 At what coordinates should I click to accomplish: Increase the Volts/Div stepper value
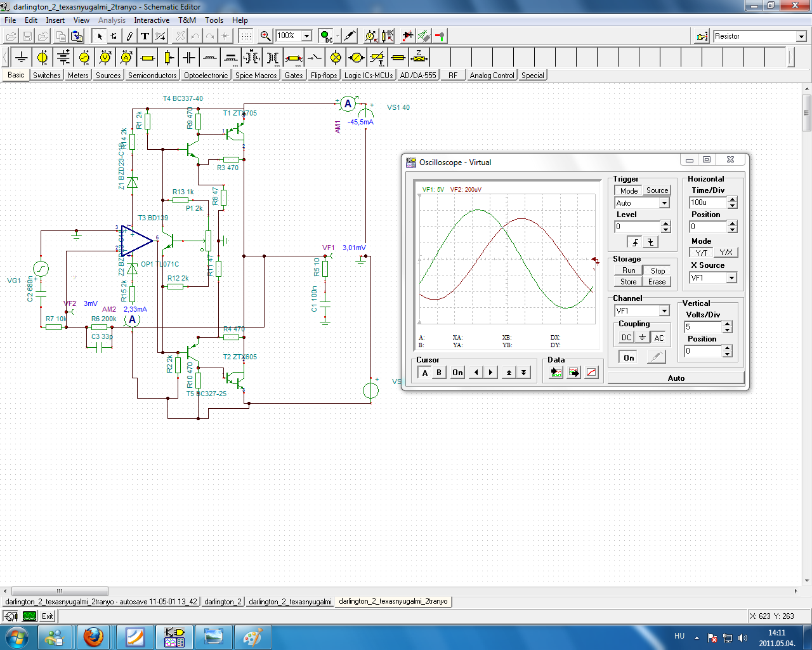tap(728, 324)
